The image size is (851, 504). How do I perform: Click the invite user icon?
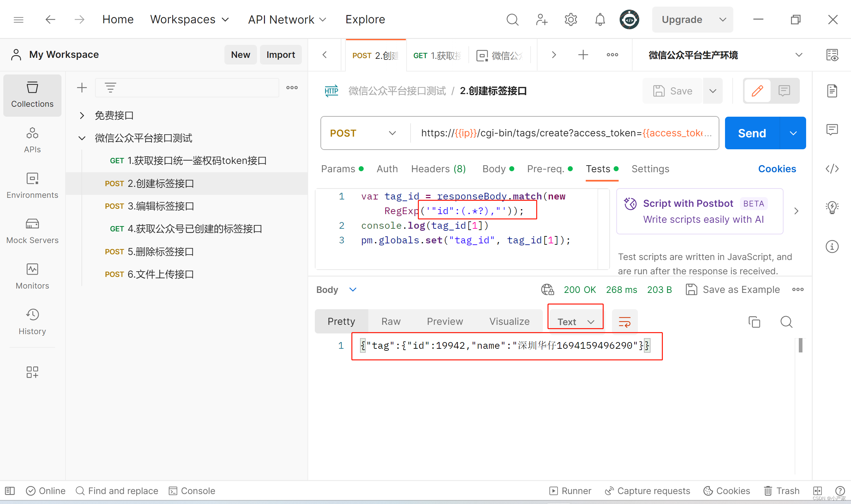[x=542, y=20]
